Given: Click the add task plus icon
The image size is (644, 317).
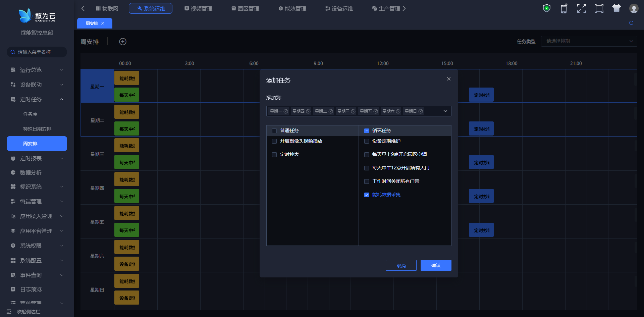Looking at the screenshot, I should 123,42.
